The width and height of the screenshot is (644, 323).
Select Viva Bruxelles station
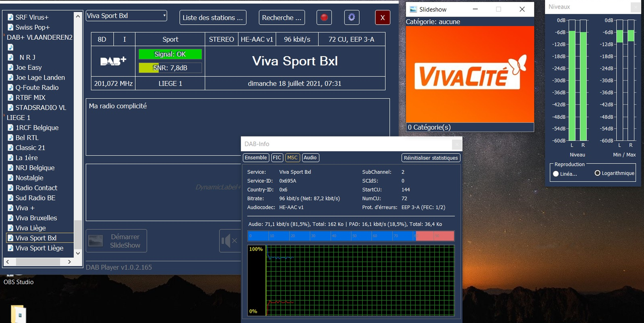36,218
